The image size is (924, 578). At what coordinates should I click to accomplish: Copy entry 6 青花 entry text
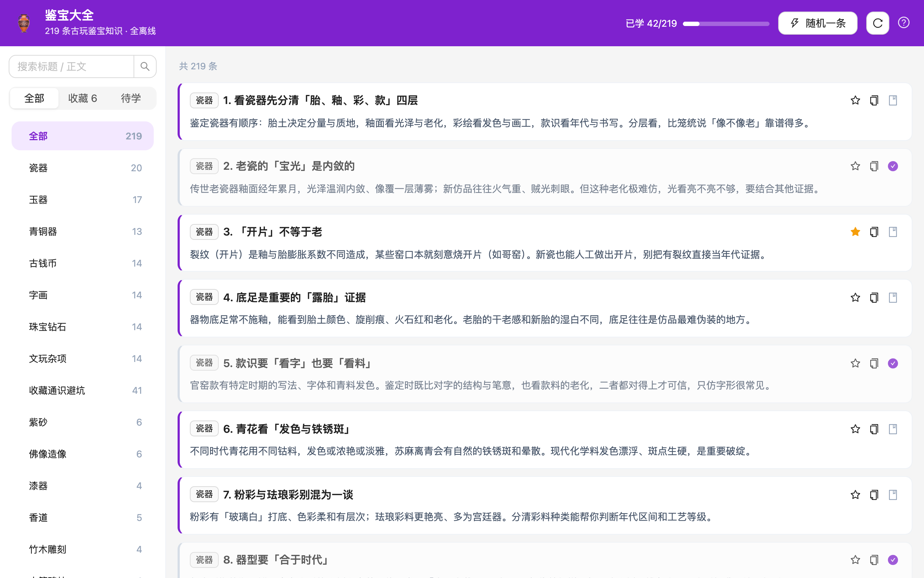point(874,429)
